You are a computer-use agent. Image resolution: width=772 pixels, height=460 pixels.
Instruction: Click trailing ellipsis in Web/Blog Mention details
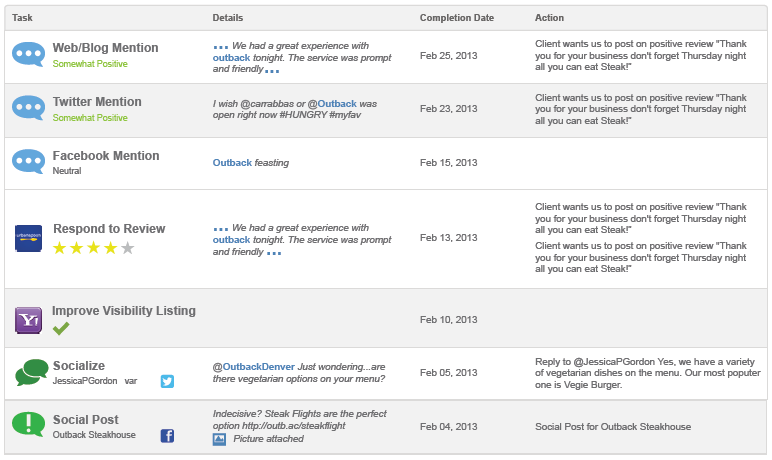click(x=272, y=71)
